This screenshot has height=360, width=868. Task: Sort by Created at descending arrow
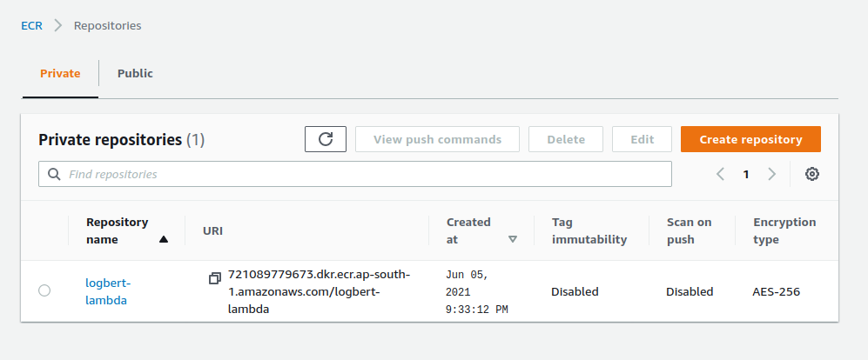(x=513, y=239)
